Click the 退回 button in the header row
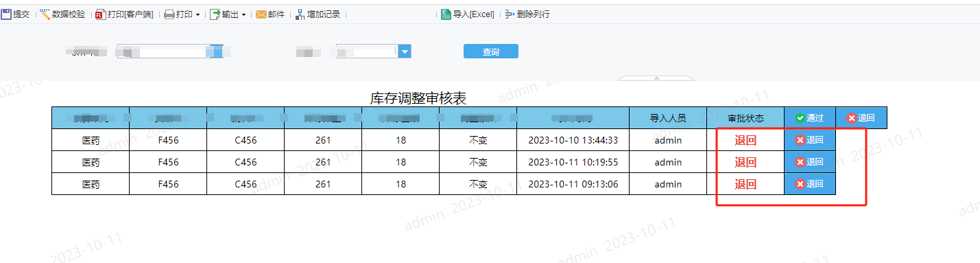The height and width of the screenshot is (263, 980). (861, 117)
